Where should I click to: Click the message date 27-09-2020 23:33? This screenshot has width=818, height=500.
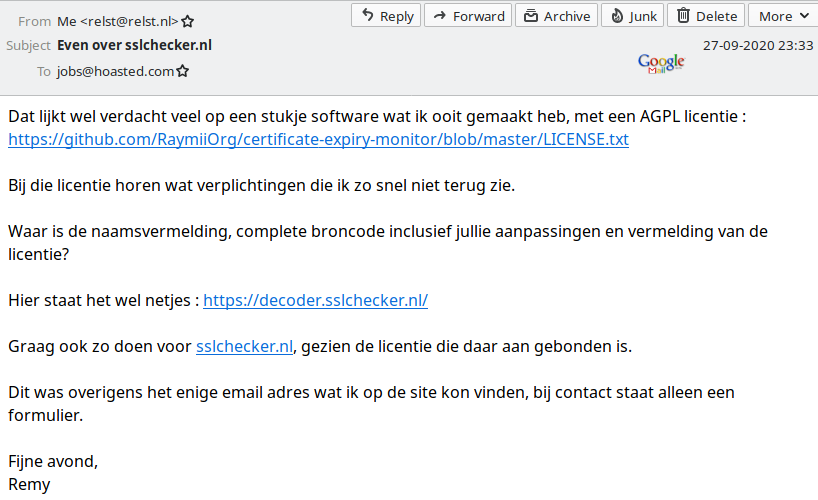point(757,46)
